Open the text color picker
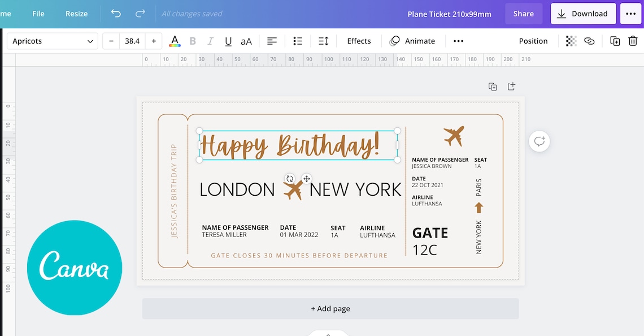644x336 pixels. coord(175,41)
